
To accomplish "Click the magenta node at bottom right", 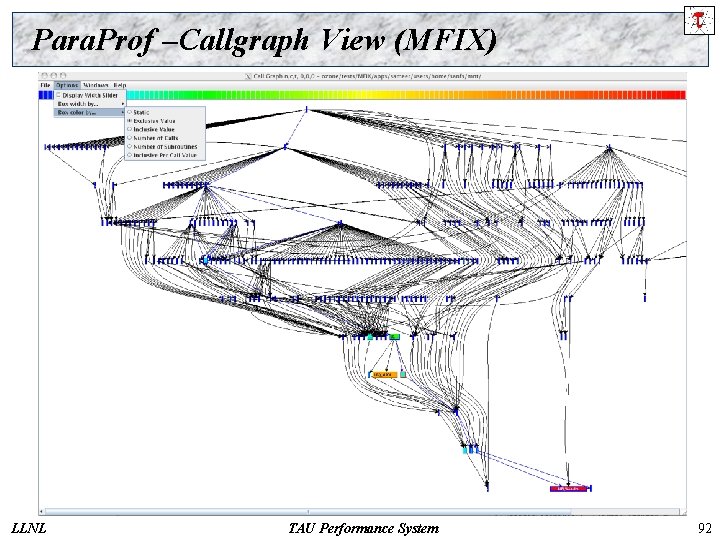I will [x=568, y=489].
